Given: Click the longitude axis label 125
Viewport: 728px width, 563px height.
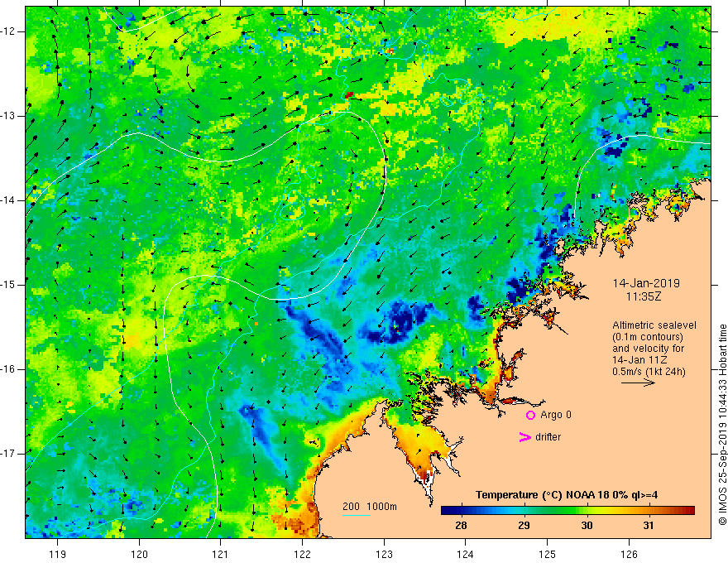Looking at the screenshot, I should coord(548,554).
